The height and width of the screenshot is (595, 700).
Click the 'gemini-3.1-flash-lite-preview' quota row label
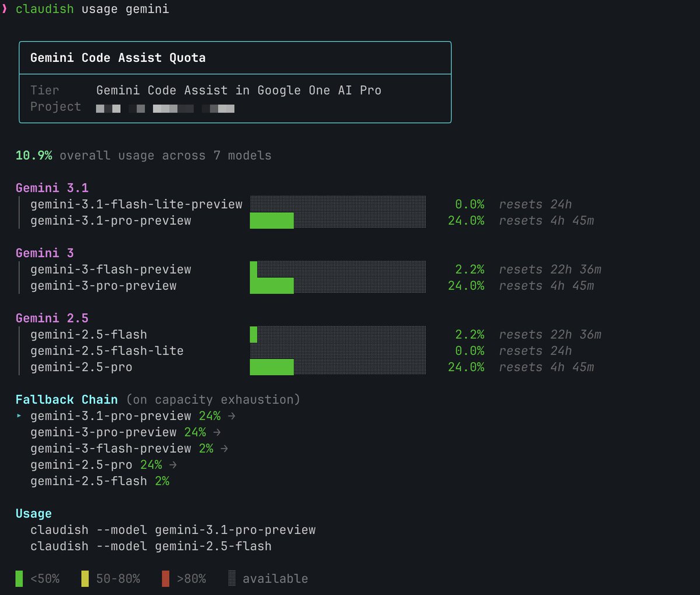tap(136, 204)
